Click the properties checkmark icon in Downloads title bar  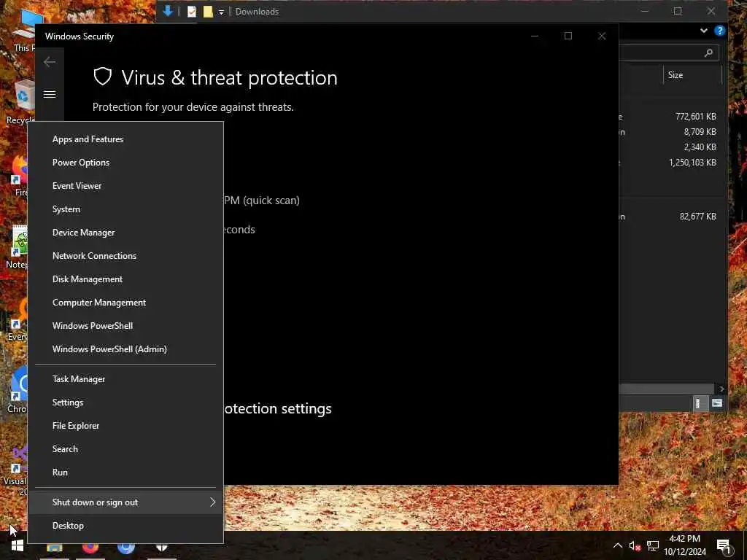point(192,12)
